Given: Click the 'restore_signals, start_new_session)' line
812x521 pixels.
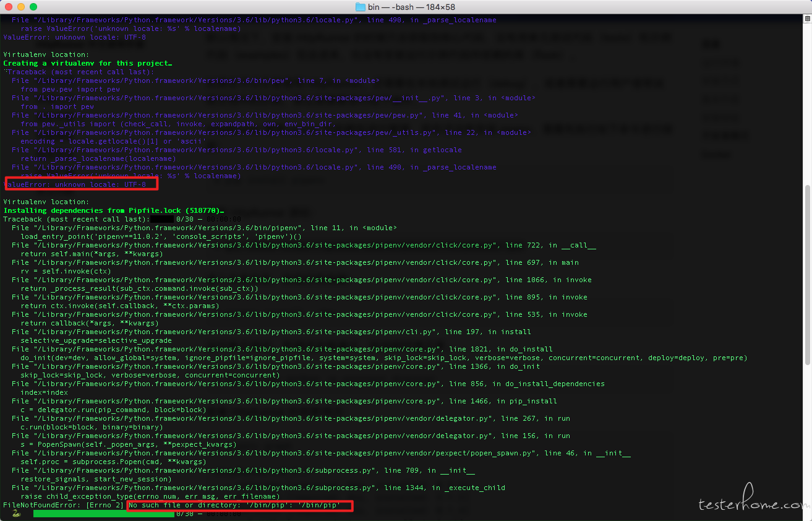Looking at the screenshot, I should tap(96, 479).
